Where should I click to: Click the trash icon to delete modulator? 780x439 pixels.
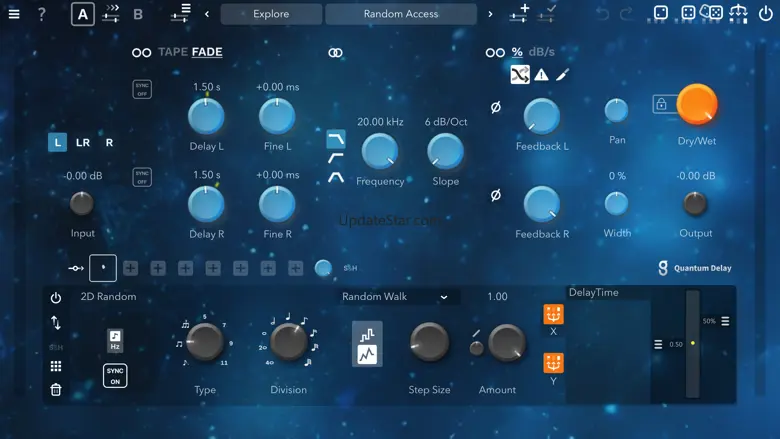tap(56, 389)
